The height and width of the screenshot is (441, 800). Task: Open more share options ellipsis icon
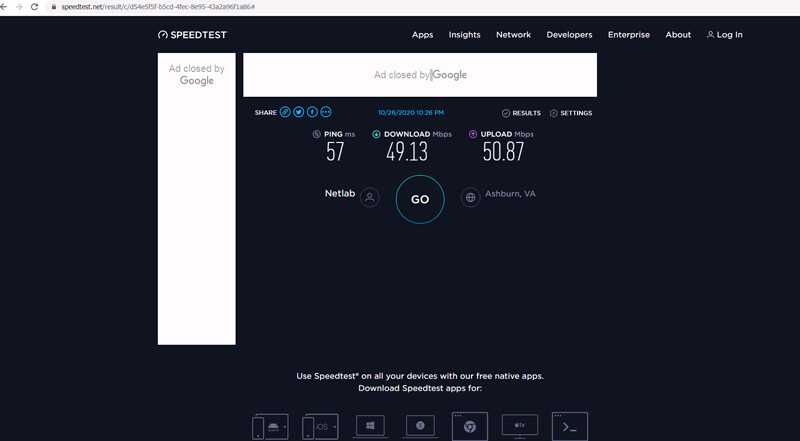[326, 112]
